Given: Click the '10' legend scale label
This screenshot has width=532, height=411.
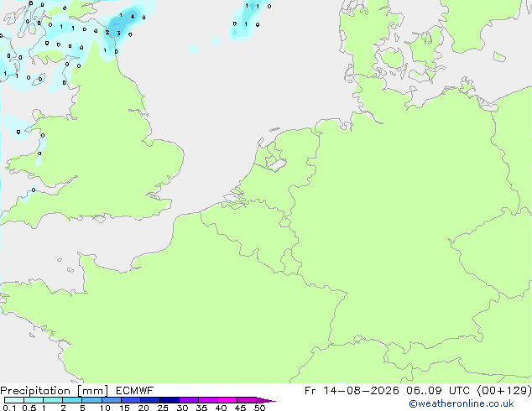Looking at the screenshot, I should pos(105,408).
